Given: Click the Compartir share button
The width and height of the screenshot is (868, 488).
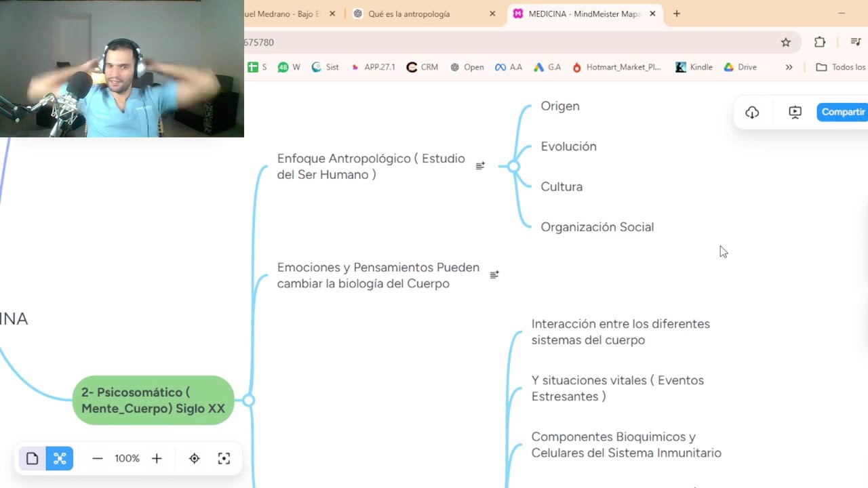Looking at the screenshot, I should (x=843, y=113).
